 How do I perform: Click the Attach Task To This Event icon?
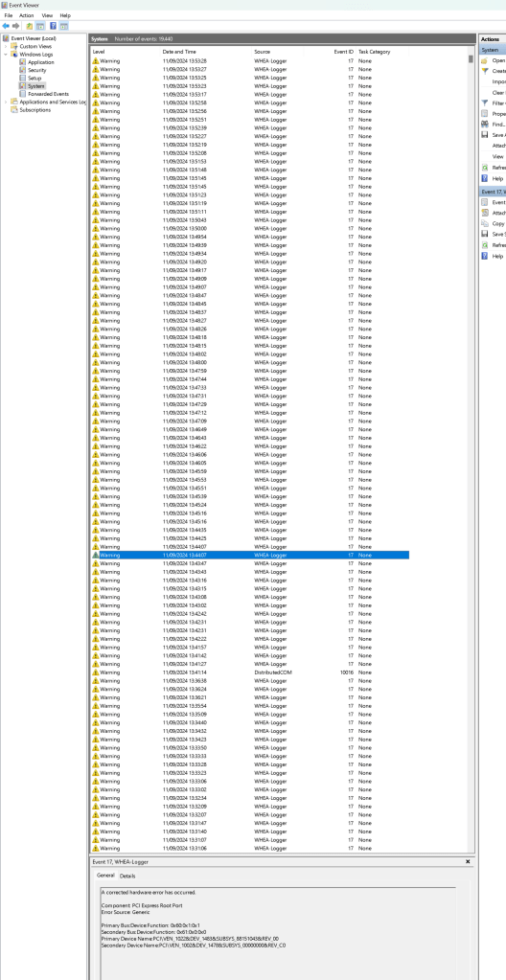[x=484, y=213]
